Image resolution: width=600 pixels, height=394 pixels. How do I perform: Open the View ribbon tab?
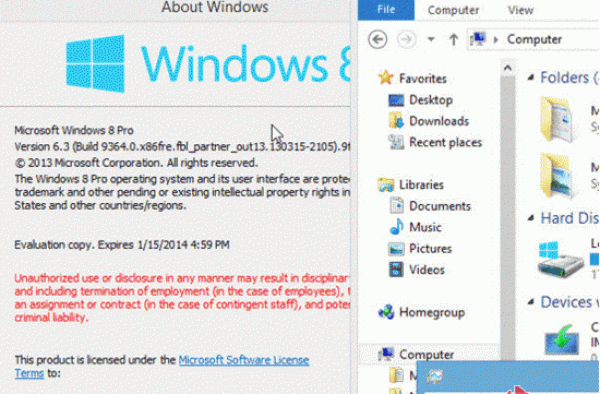[x=520, y=10]
